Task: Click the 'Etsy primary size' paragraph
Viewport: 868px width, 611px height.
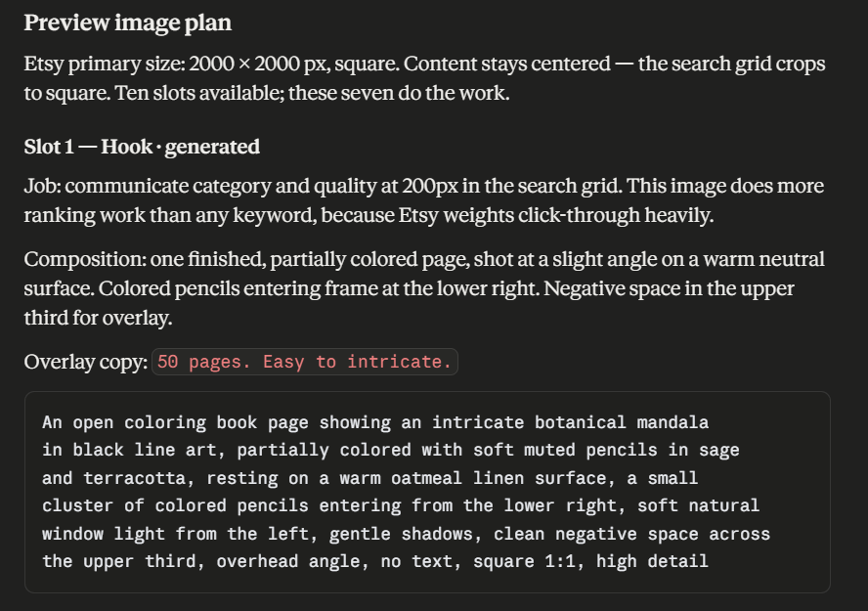Action: [x=424, y=78]
